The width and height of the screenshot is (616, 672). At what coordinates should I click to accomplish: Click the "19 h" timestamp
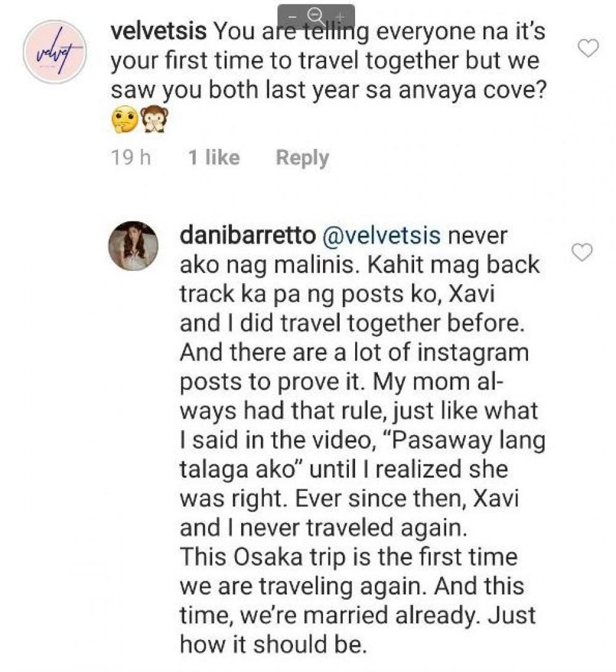pyautogui.click(x=130, y=158)
